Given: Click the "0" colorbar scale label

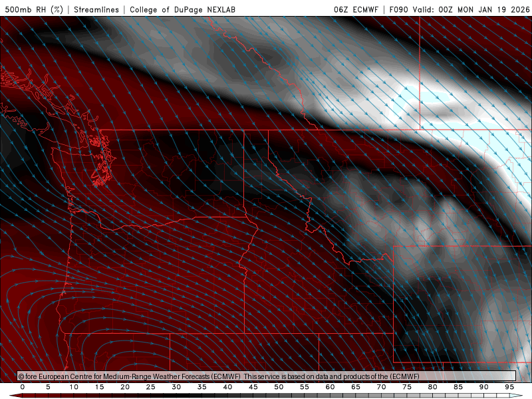Looking at the screenshot, I should 23,387.
